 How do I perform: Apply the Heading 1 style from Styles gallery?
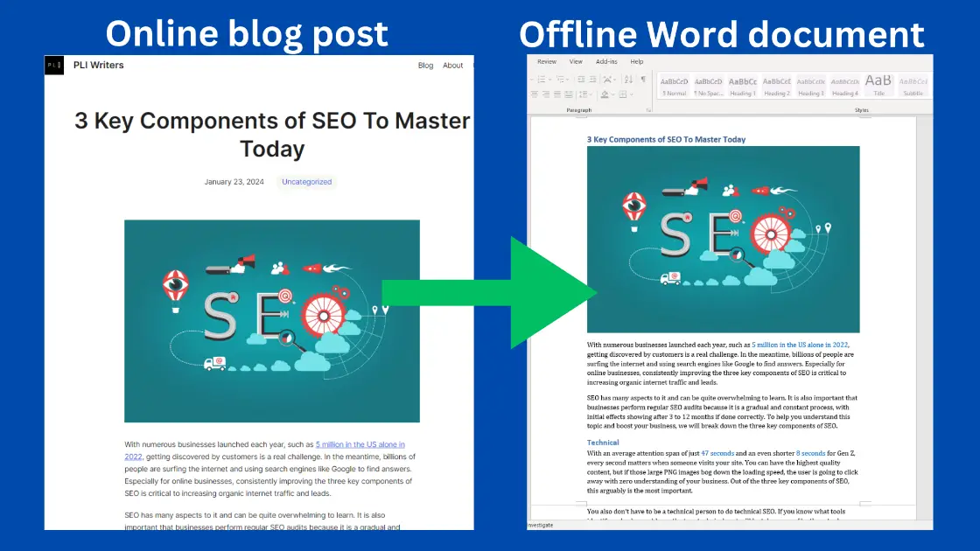point(742,83)
